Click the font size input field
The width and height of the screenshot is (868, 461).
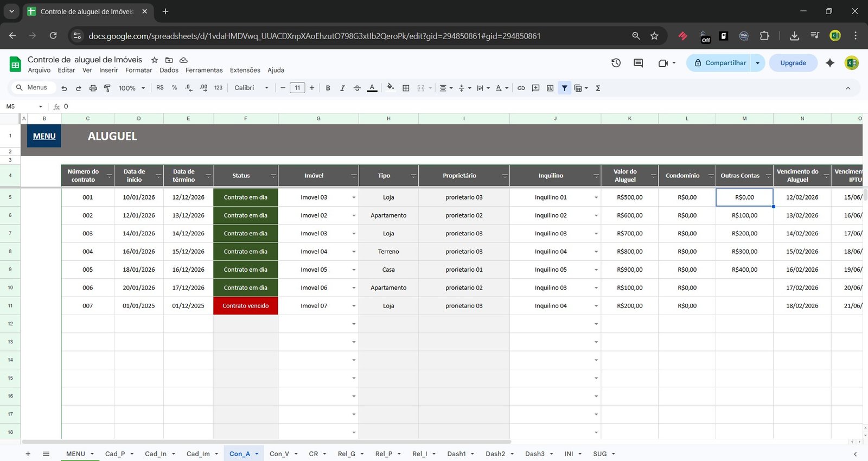point(297,88)
